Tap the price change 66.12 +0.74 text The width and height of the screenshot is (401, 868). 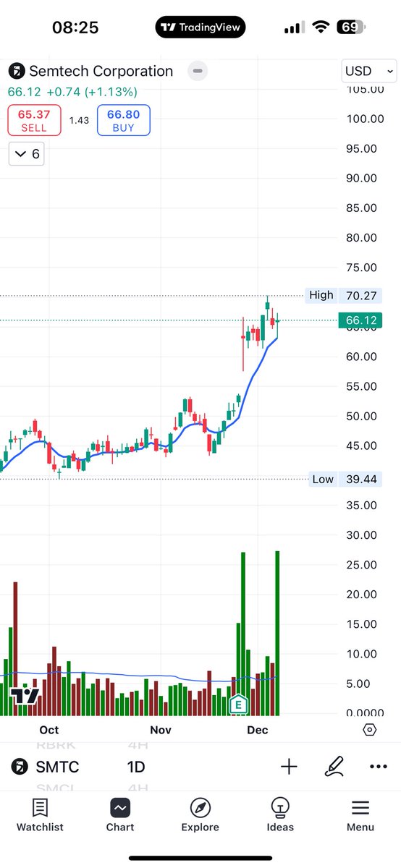click(x=72, y=92)
